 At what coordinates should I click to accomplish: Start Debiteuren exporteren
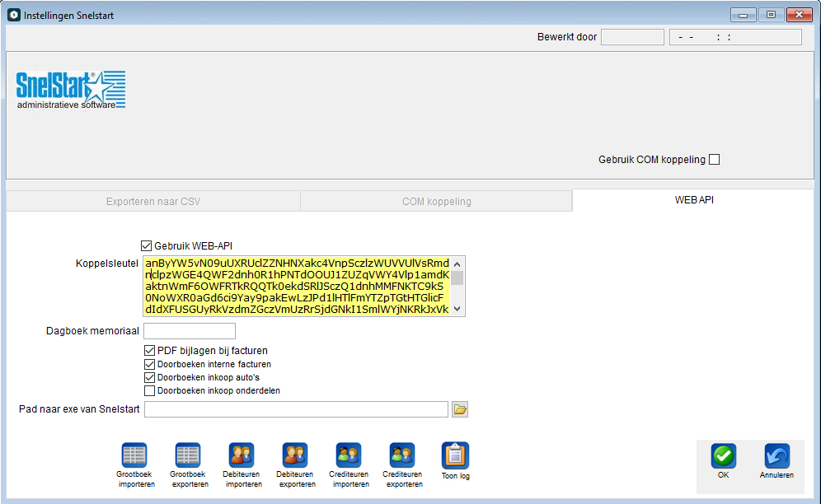tap(295, 455)
